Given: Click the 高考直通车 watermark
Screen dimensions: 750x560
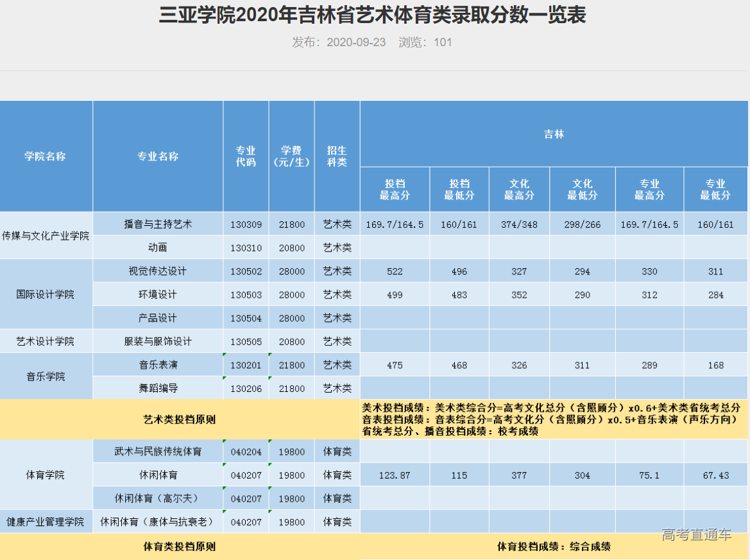Looking at the screenshot, I should [696, 534].
